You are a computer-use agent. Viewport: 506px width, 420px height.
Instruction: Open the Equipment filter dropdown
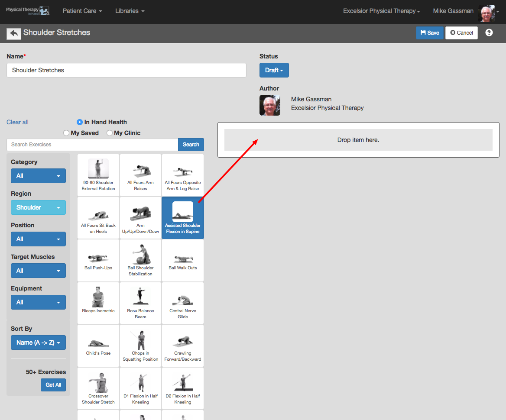point(38,302)
